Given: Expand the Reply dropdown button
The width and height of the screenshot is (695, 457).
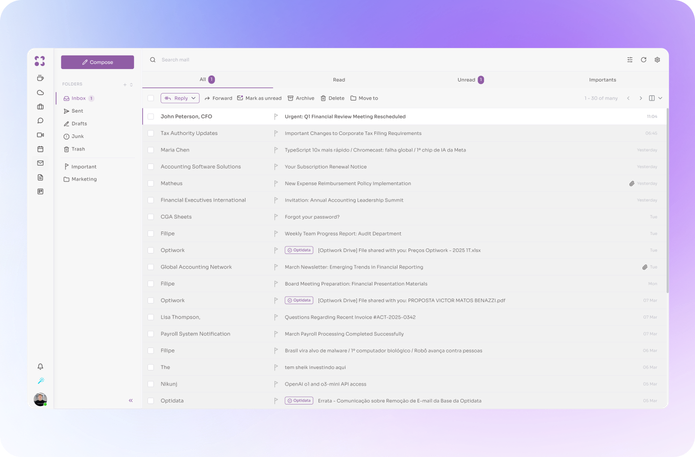Looking at the screenshot, I should point(194,98).
